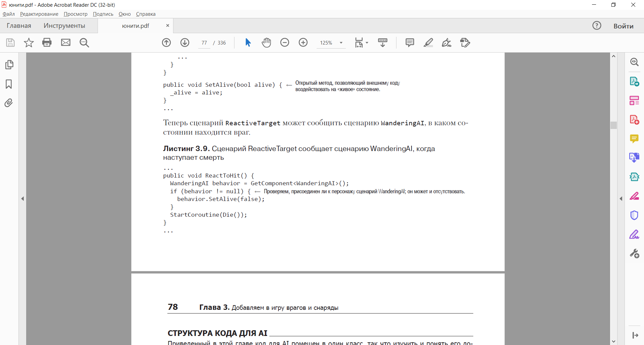Open the Окно menu
The width and height of the screenshot is (644, 345).
124,14
